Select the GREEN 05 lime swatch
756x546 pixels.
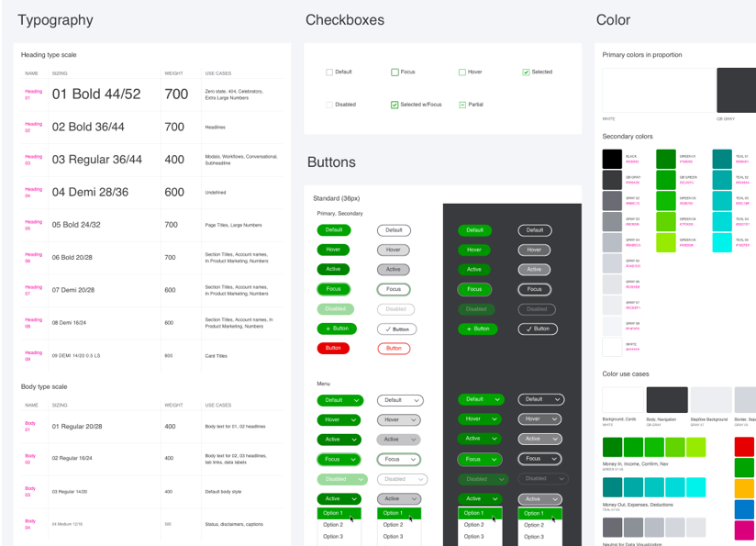pos(666,242)
